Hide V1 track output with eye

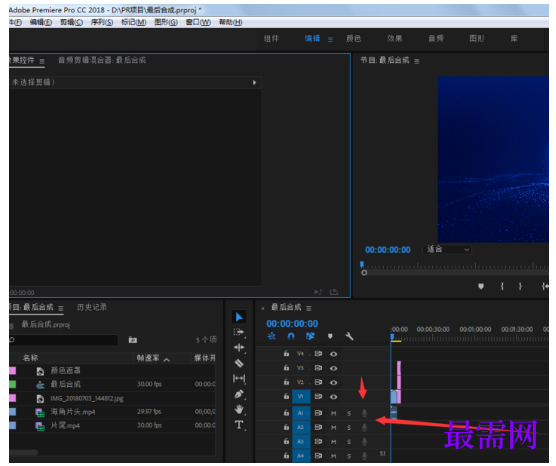coord(333,396)
